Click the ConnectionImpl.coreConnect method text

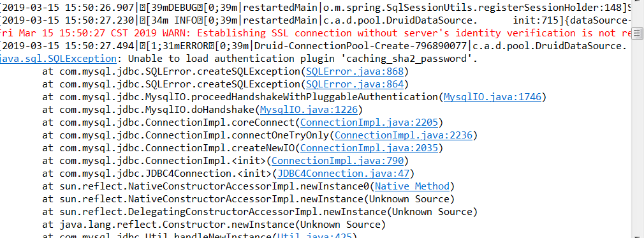220,123
